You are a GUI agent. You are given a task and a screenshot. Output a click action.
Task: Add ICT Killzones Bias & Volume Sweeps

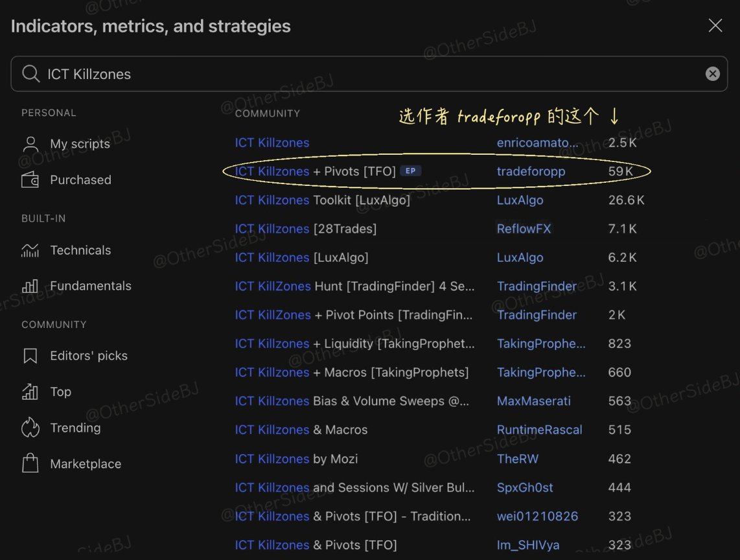(352, 401)
